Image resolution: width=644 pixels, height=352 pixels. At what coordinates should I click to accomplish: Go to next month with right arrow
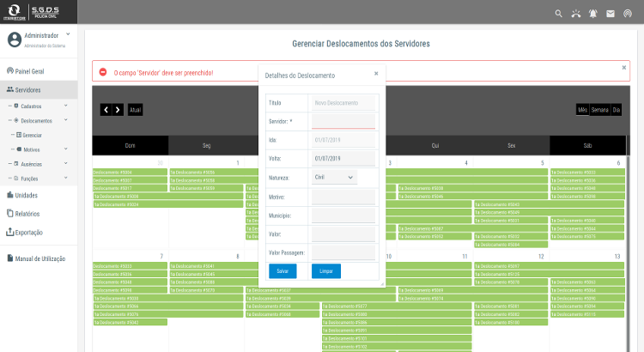click(x=118, y=110)
